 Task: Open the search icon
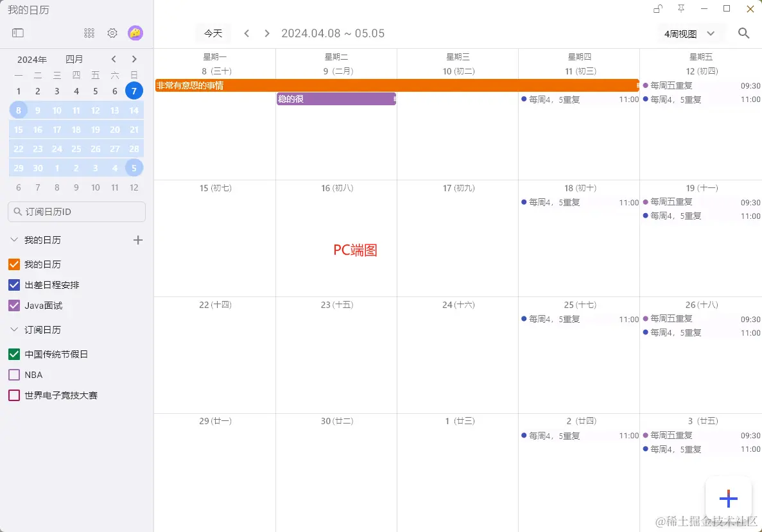coord(743,33)
